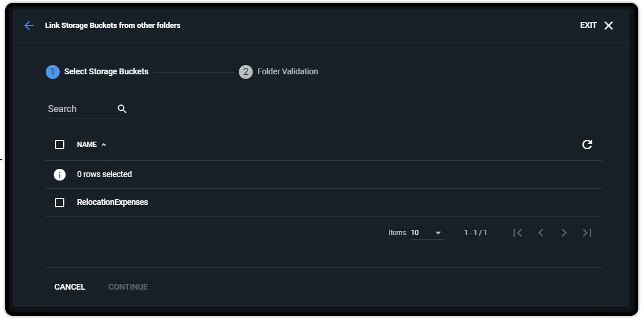Open step 2 Folder Validation
The image size is (644, 321).
point(279,72)
